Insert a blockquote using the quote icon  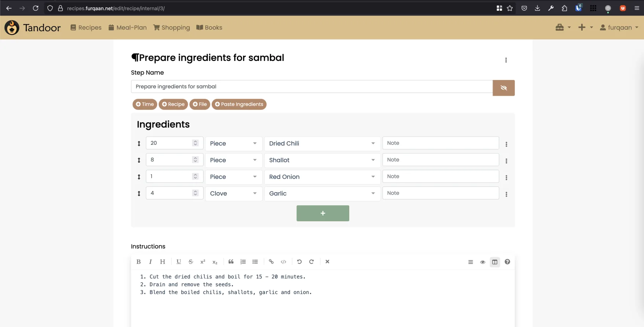231,262
